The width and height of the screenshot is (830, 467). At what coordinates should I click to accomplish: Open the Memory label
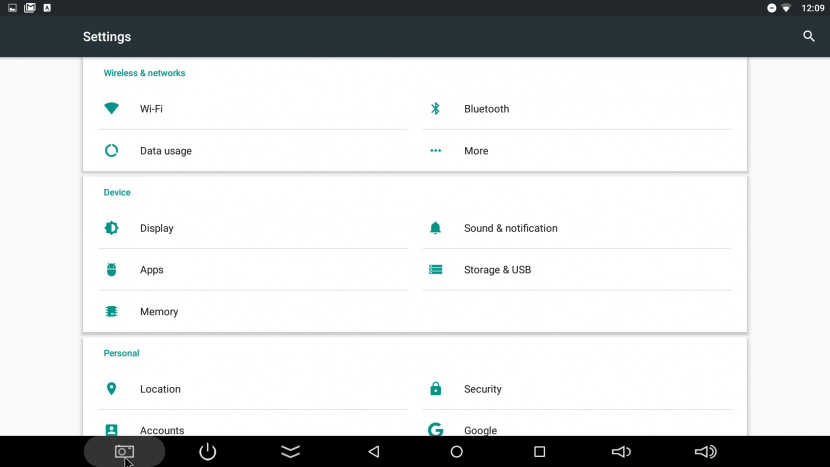point(159,312)
